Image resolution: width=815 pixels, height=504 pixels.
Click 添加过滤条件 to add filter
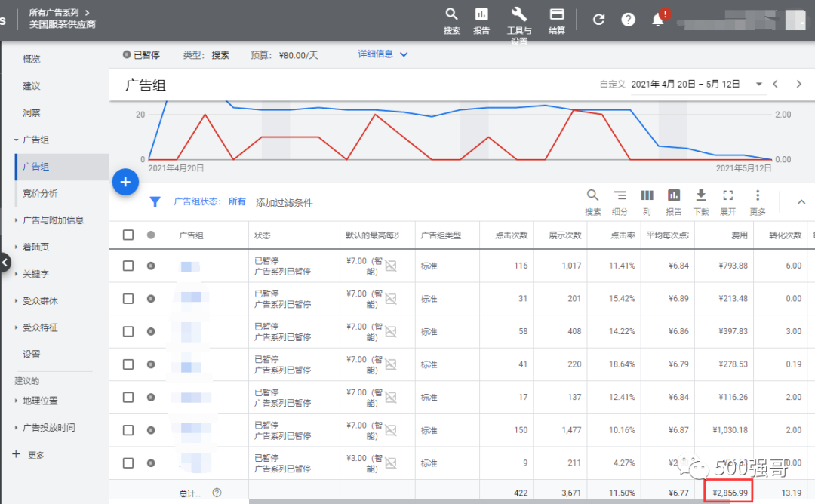pos(284,203)
